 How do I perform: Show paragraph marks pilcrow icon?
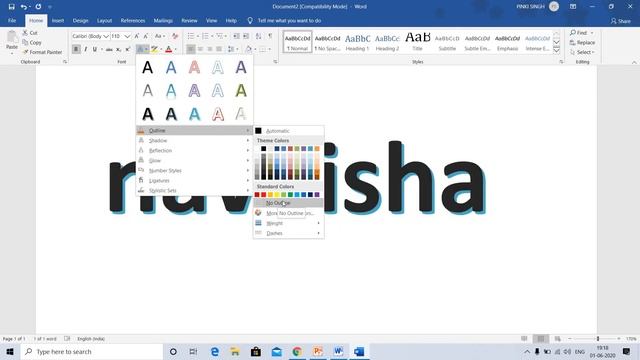pos(270,36)
